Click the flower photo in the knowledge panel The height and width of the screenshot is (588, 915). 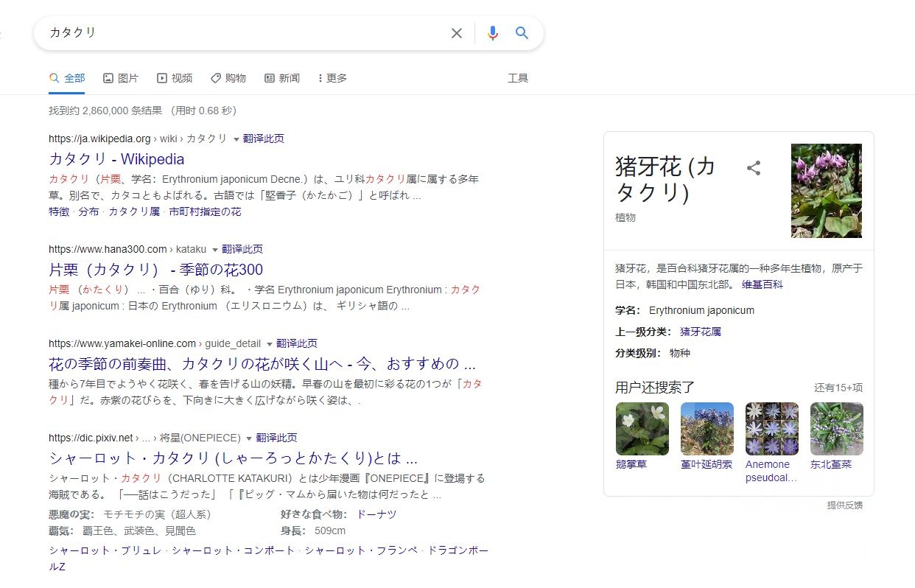[826, 190]
